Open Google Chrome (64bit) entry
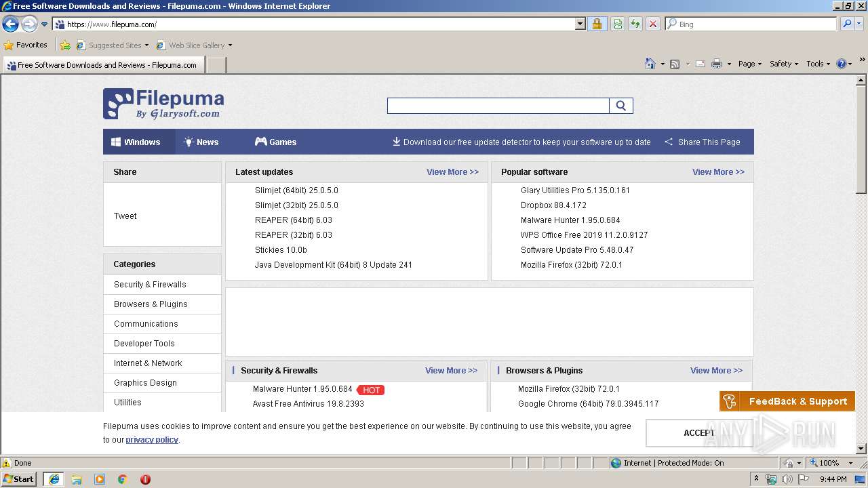 coord(588,404)
